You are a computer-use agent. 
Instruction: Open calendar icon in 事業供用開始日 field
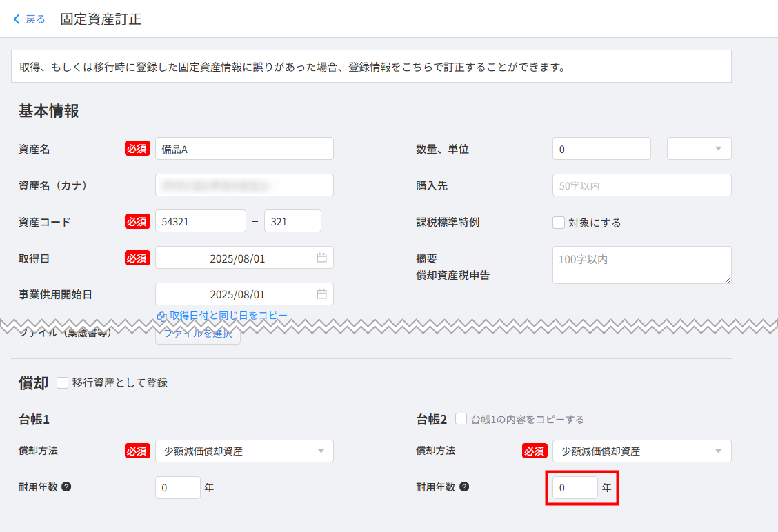(x=321, y=294)
